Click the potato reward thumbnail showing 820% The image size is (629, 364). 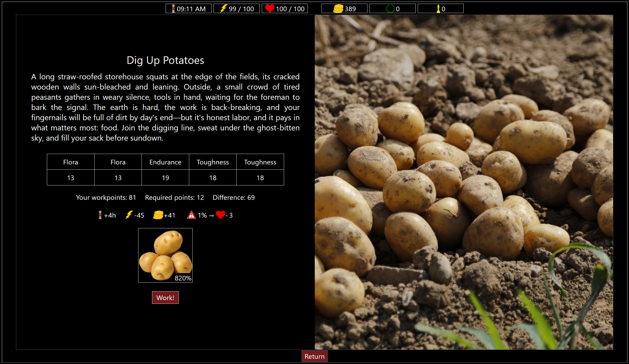[x=165, y=255]
